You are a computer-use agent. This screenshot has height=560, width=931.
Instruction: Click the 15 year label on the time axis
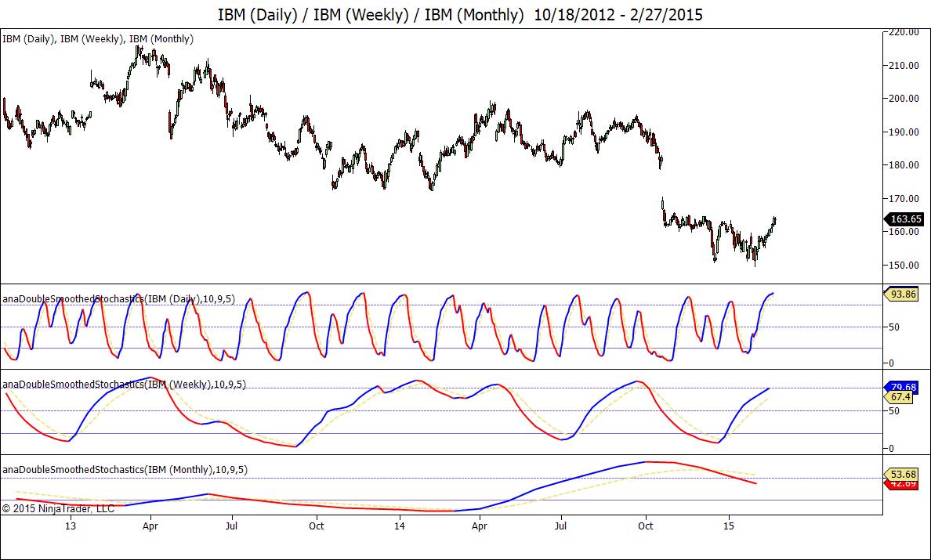[729, 526]
